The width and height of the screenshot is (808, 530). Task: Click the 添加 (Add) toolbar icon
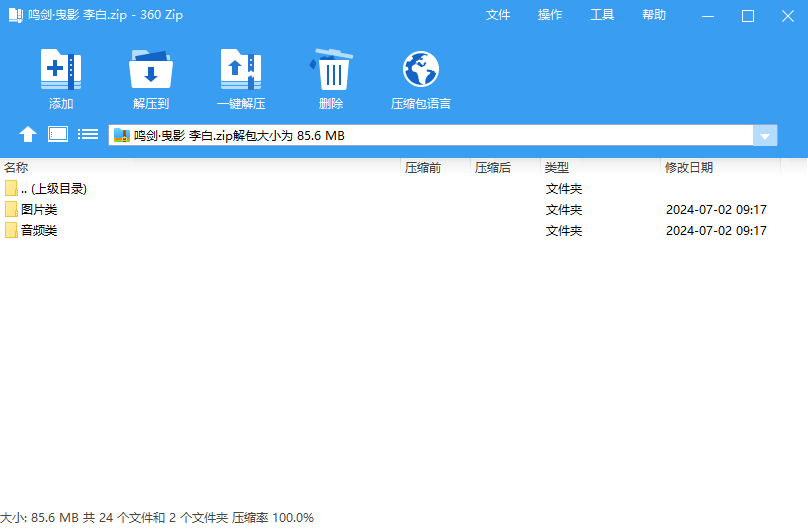click(61, 71)
